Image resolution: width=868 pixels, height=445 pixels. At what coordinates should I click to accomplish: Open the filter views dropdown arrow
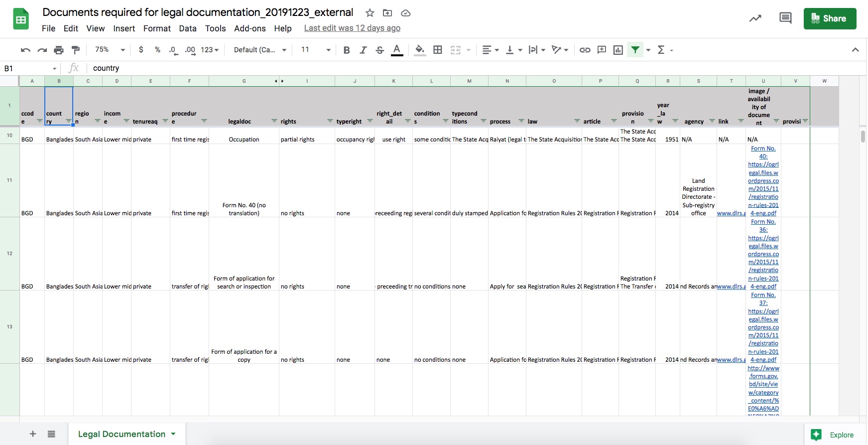(648, 50)
